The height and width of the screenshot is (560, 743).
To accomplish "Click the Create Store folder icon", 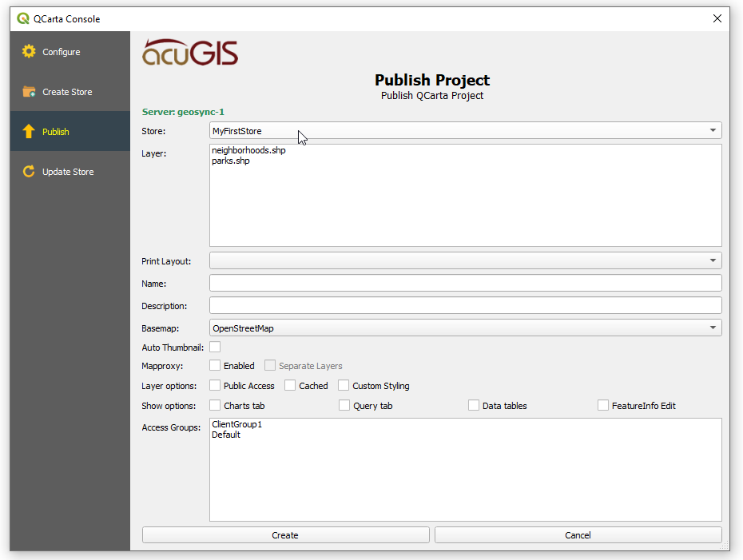I will click(x=29, y=91).
